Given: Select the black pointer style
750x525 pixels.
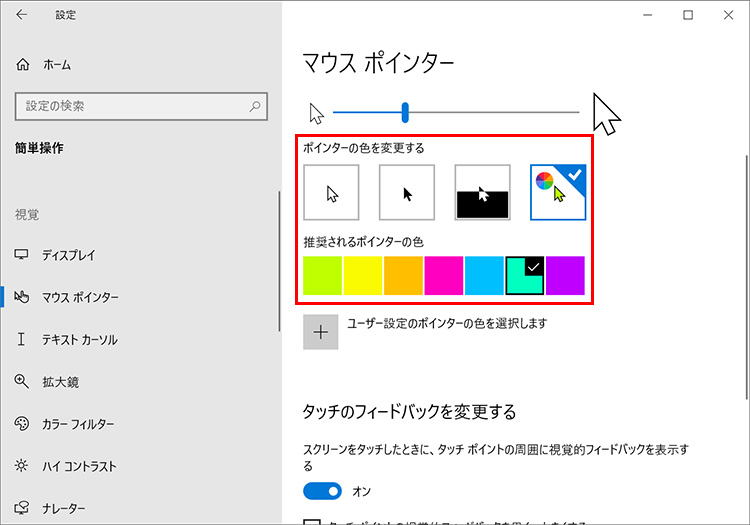Looking at the screenshot, I should 407,193.
